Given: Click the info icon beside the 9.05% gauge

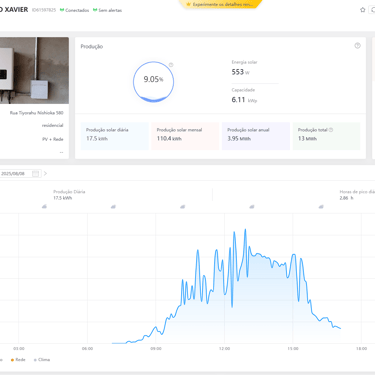Looking at the screenshot, I should click(171, 65).
